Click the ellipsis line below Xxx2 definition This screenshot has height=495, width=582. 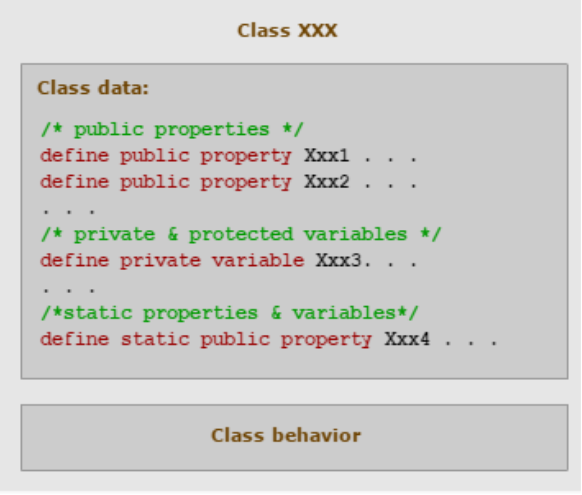coord(69,211)
